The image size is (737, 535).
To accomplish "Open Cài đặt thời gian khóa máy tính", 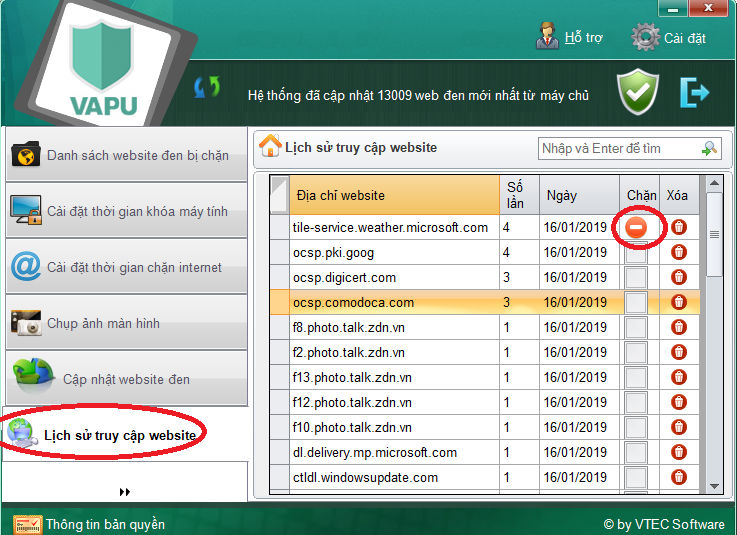I will (x=126, y=211).
